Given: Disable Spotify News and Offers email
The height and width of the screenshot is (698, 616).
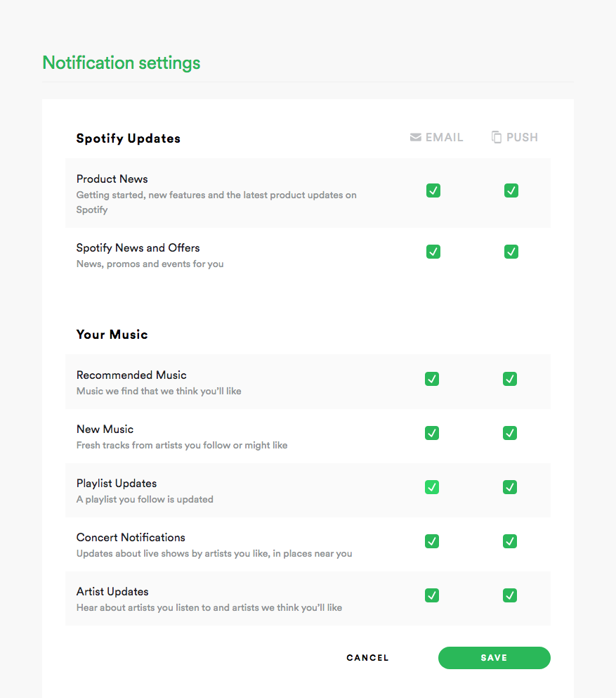Looking at the screenshot, I should [433, 252].
